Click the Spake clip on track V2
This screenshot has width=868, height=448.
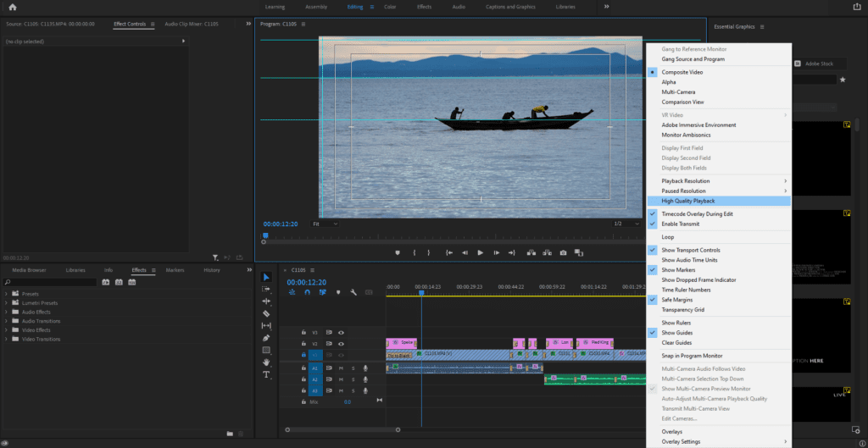[x=401, y=343]
